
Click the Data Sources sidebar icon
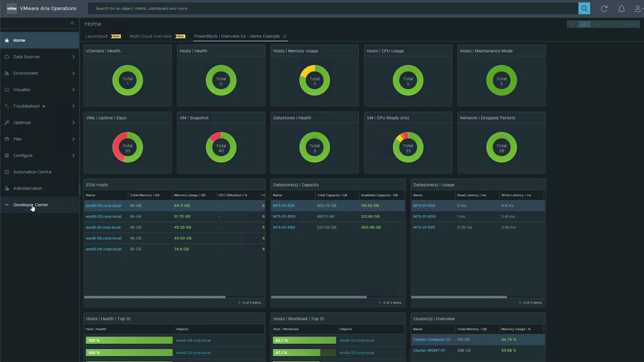7,57
